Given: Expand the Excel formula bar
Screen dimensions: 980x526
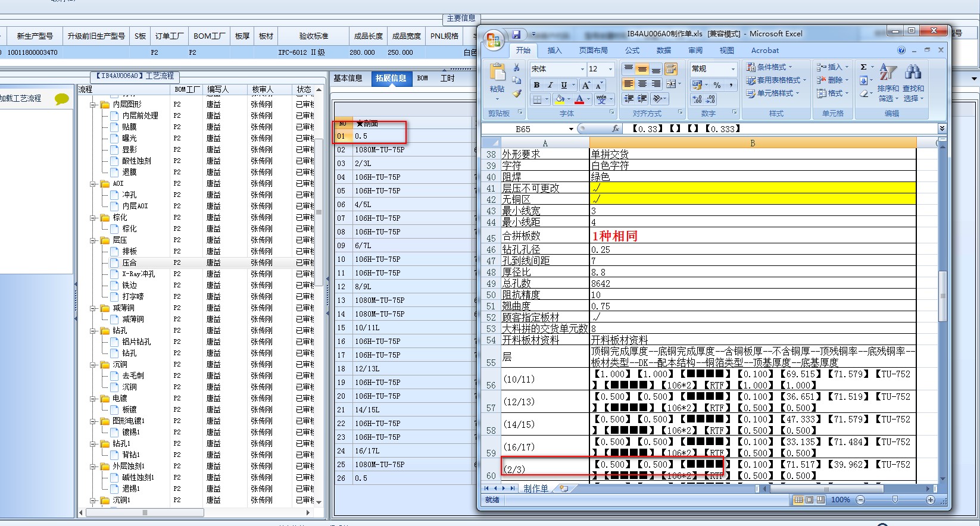Looking at the screenshot, I should [941, 129].
